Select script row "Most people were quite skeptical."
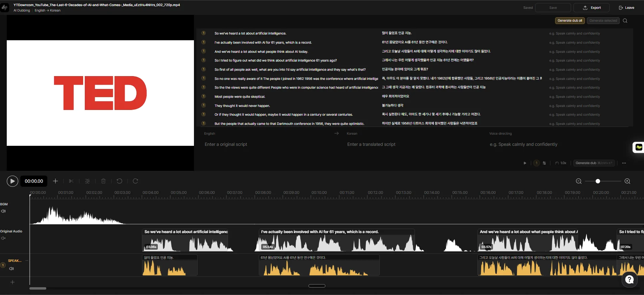 coord(240,97)
